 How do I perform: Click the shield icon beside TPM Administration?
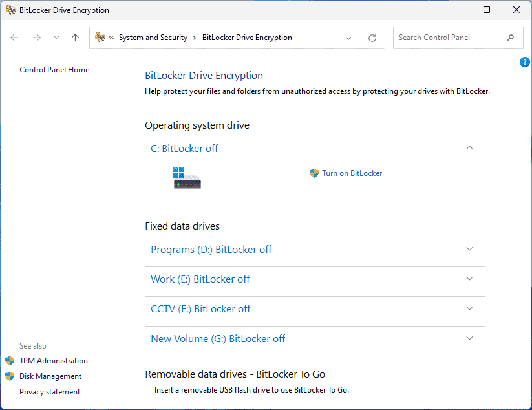[x=10, y=361]
